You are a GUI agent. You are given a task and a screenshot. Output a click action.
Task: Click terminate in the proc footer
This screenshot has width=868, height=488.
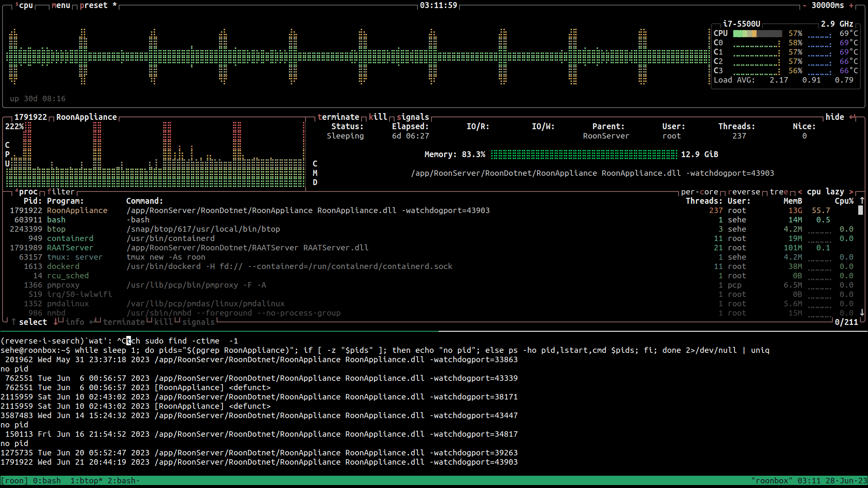coord(124,322)
